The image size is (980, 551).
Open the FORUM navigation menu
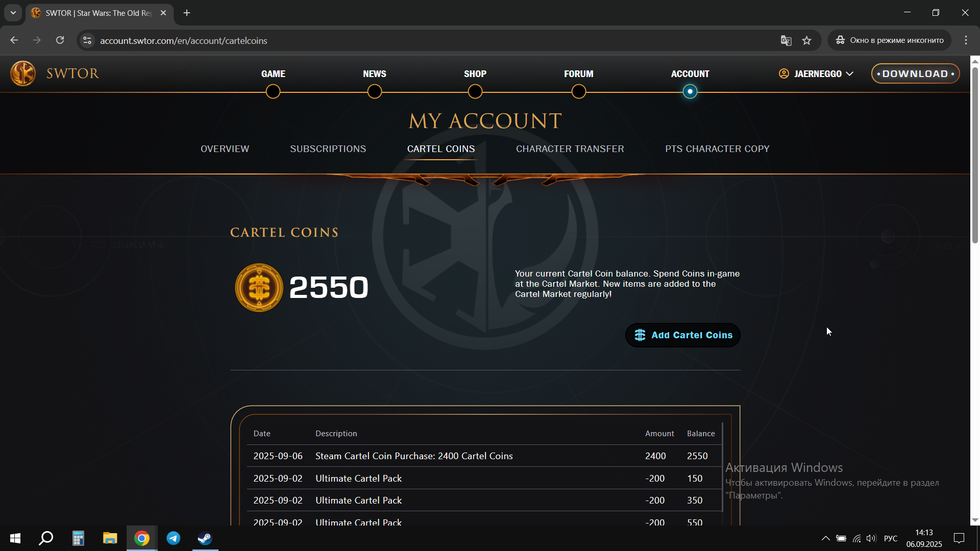[x=578, y=74]
